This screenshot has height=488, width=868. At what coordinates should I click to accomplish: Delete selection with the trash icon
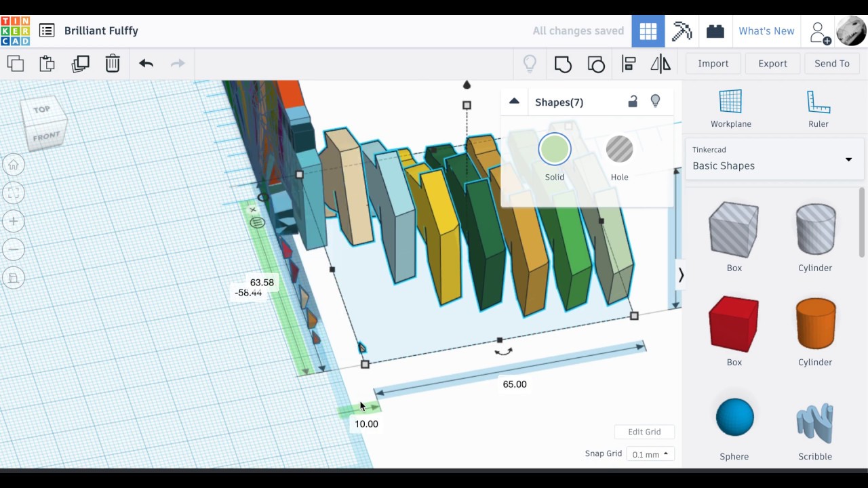[113, 64]
